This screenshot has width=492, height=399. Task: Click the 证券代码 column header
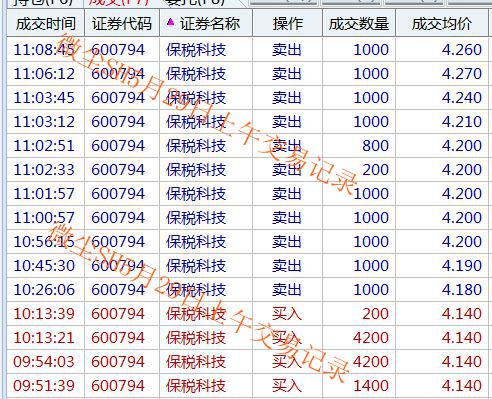122,23
